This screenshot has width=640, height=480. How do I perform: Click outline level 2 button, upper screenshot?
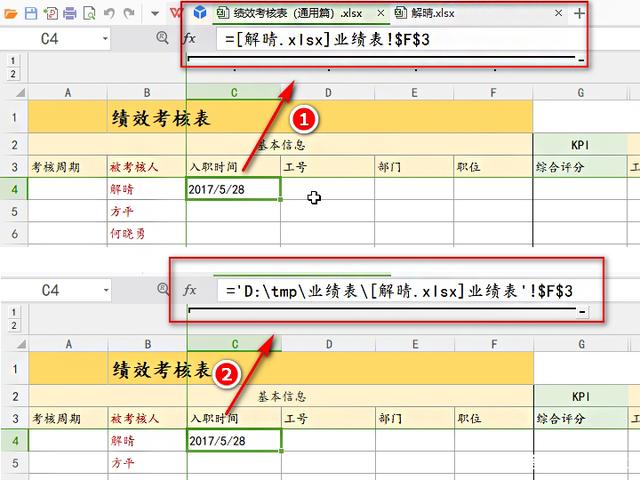13,74
